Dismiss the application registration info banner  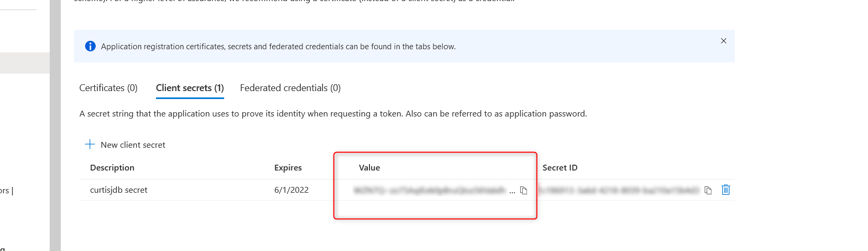coord(724,41)
